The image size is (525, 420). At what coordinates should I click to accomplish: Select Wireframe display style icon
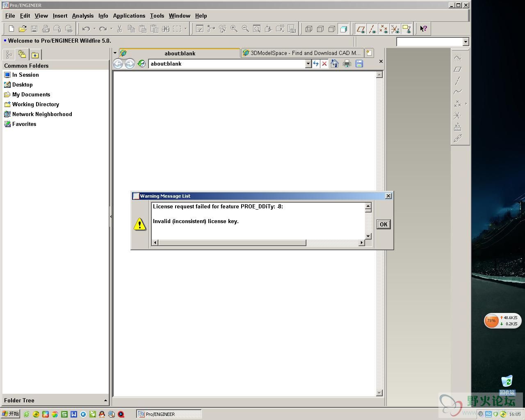(309, 29)
